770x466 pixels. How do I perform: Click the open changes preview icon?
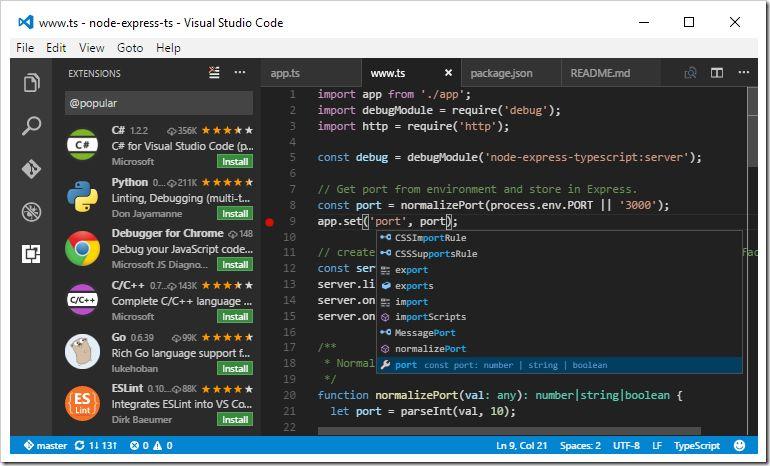[x=690, y=73]
